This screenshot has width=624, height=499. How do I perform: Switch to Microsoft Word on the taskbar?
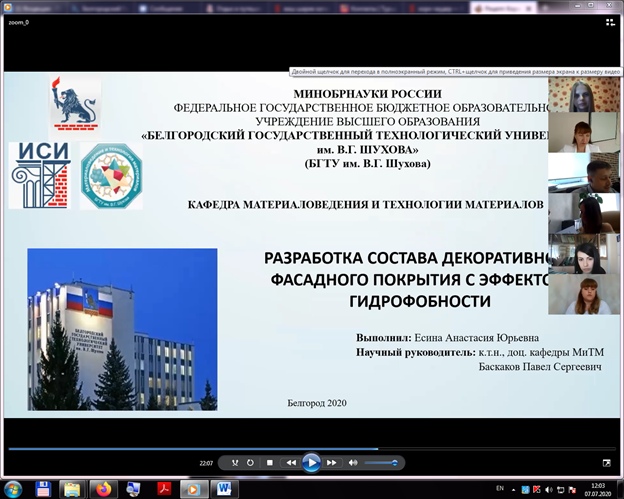pos(224,489)
